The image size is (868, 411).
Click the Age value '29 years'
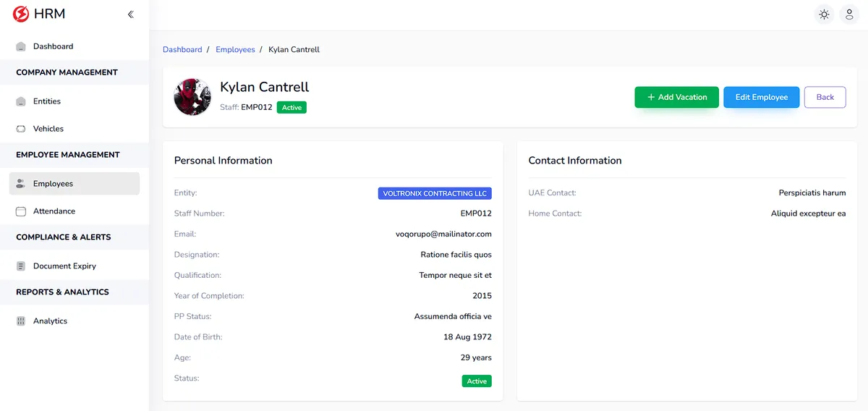(477, 357)
